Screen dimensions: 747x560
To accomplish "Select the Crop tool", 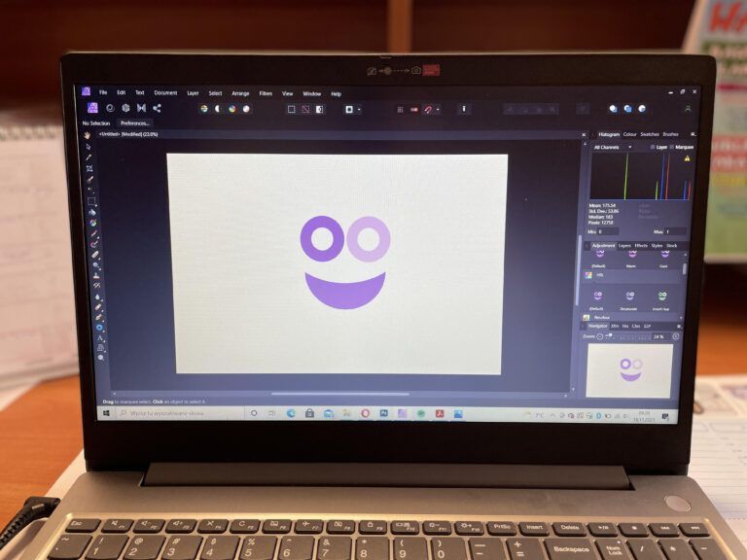I will pos(89,168).
